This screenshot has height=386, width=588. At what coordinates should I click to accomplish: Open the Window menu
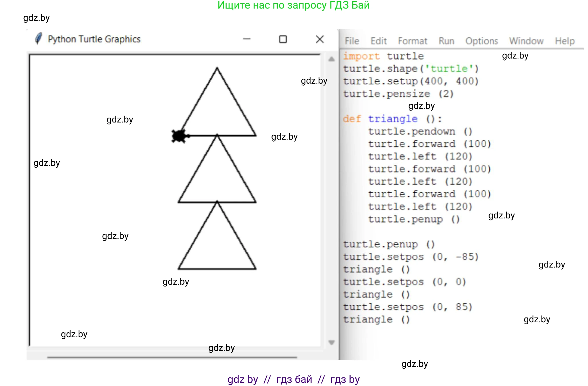[526, 41]
